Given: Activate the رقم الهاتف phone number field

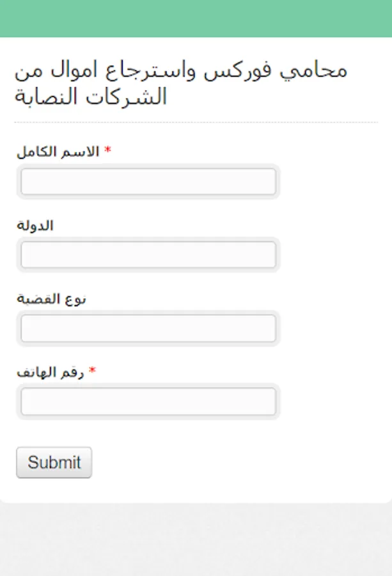Looking at the screenshot, I should tap(148, 401).
